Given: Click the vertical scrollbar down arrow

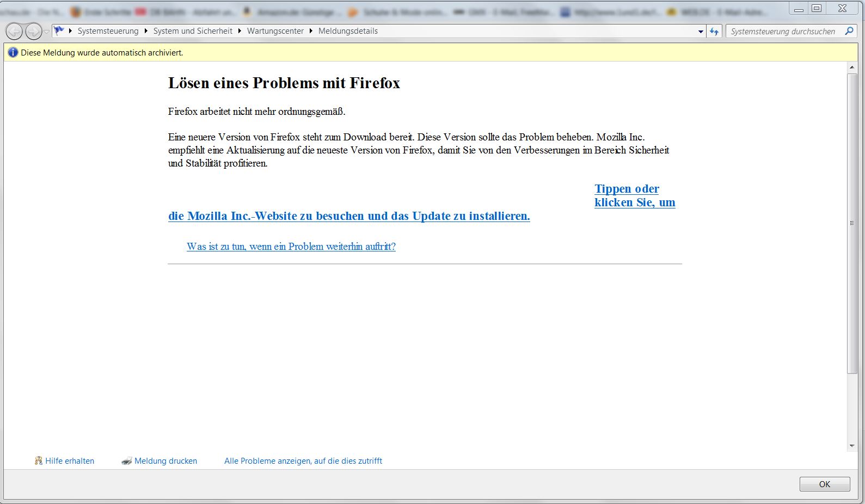Looking at the screenshot, I should (x=852, y=446).
